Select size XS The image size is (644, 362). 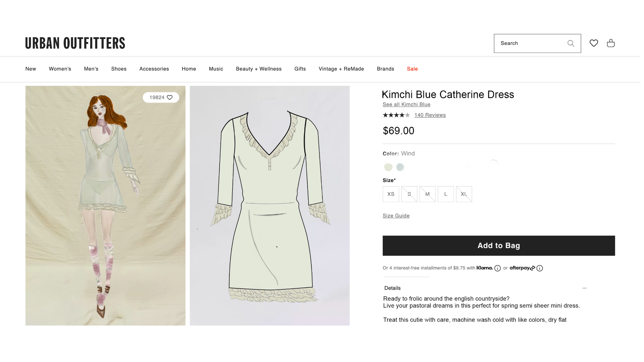click(391, 194)
